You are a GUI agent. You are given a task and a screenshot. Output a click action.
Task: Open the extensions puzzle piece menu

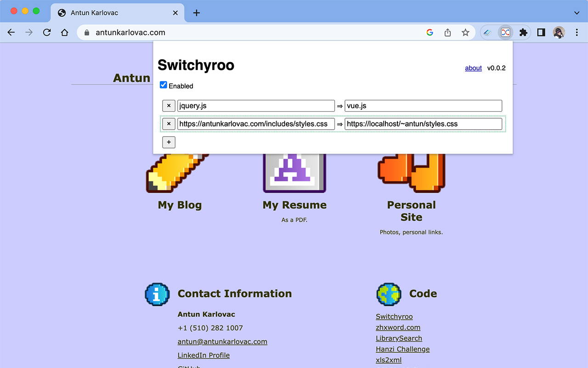click(523, 32)
